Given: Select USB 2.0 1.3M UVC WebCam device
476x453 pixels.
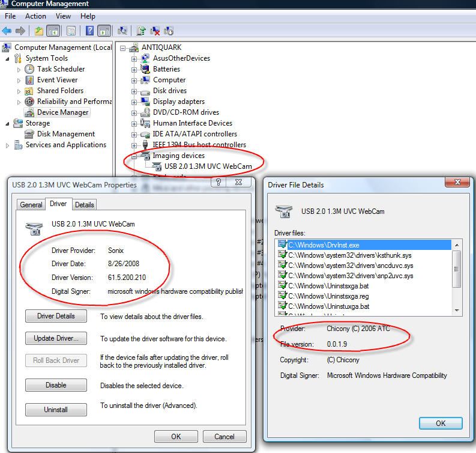Looking at the screenshot, I should tap(208, 166).
